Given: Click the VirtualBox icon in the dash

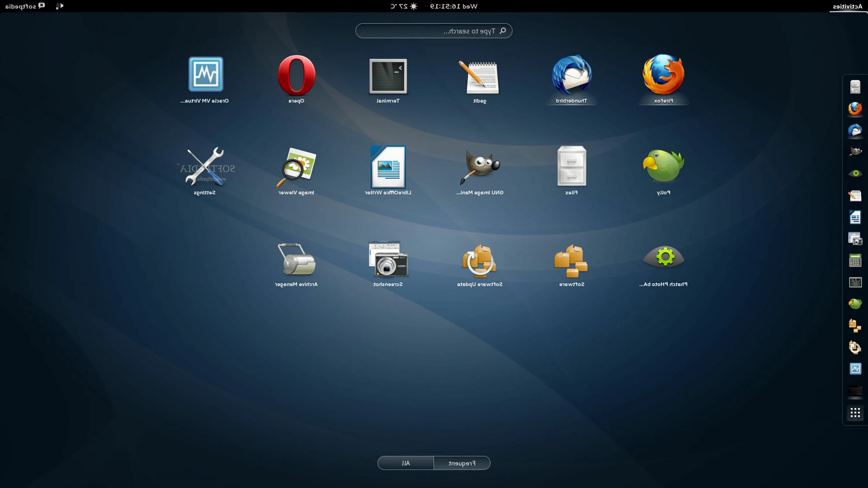Looking at the screenshot, I should point(855,369).
